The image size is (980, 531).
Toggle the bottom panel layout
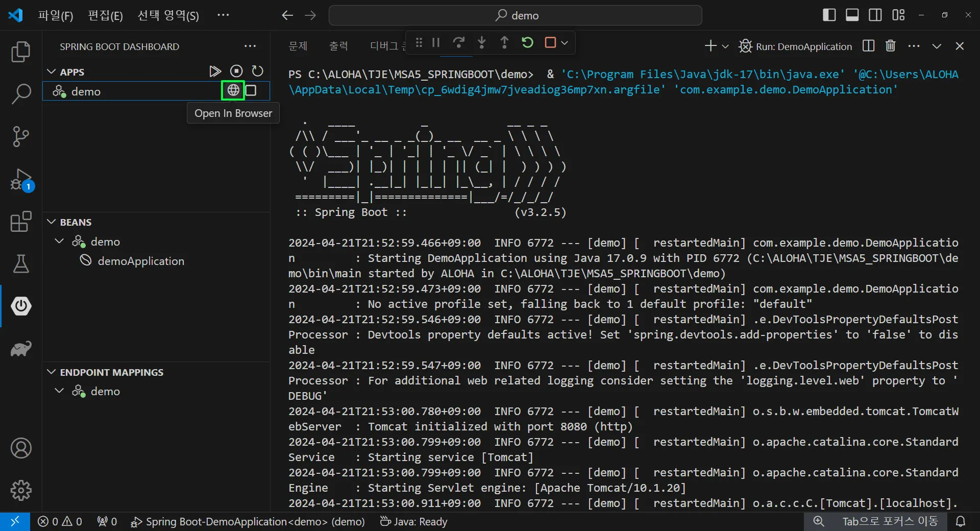pos(852,15)
